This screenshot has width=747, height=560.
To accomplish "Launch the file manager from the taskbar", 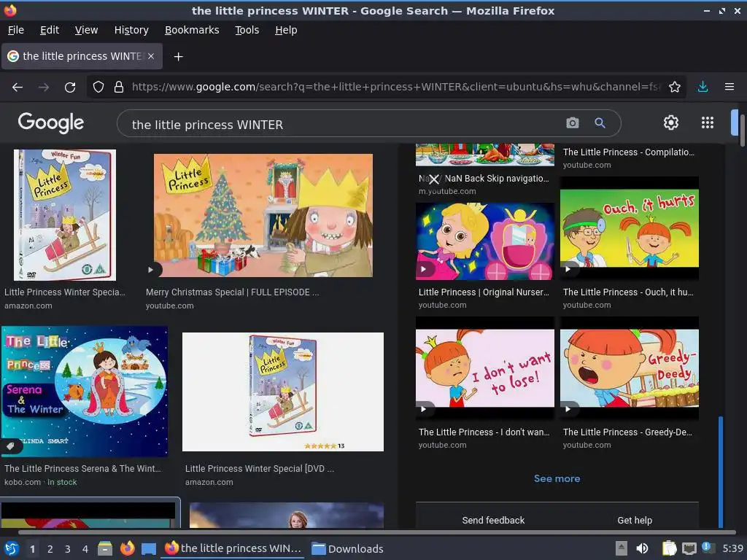I will pyautogui.click(x=105, y=548).
